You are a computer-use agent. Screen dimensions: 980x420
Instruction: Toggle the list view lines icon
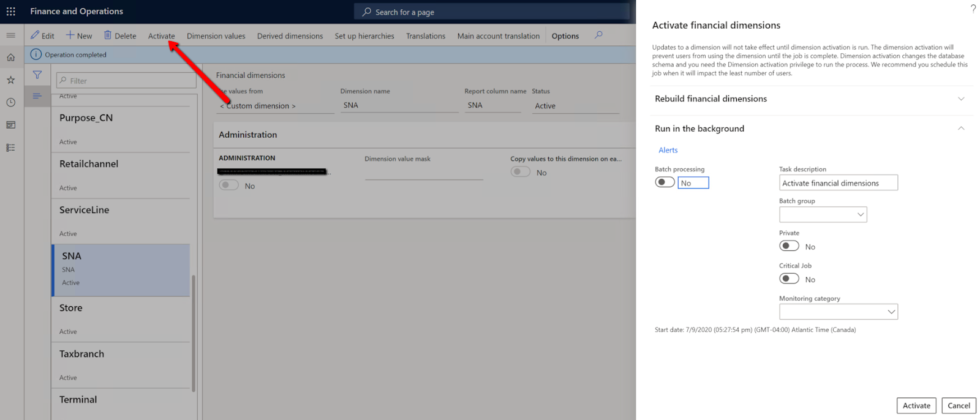point(37,96)
